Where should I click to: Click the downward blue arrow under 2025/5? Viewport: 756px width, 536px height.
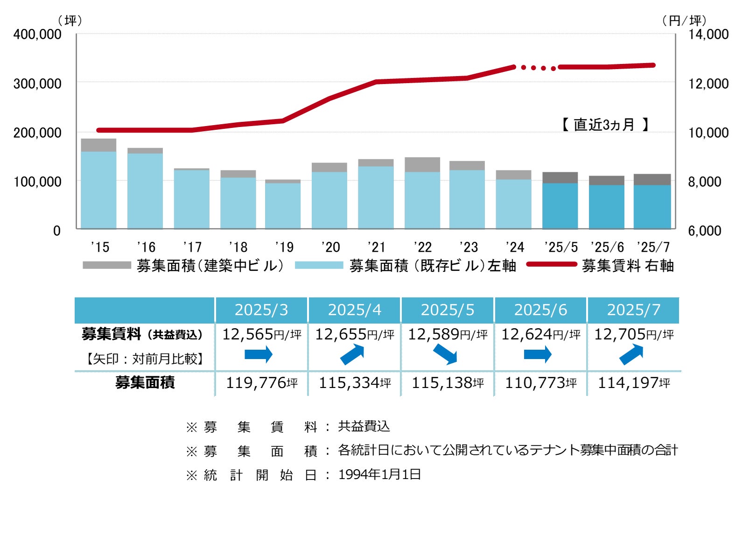445,354
